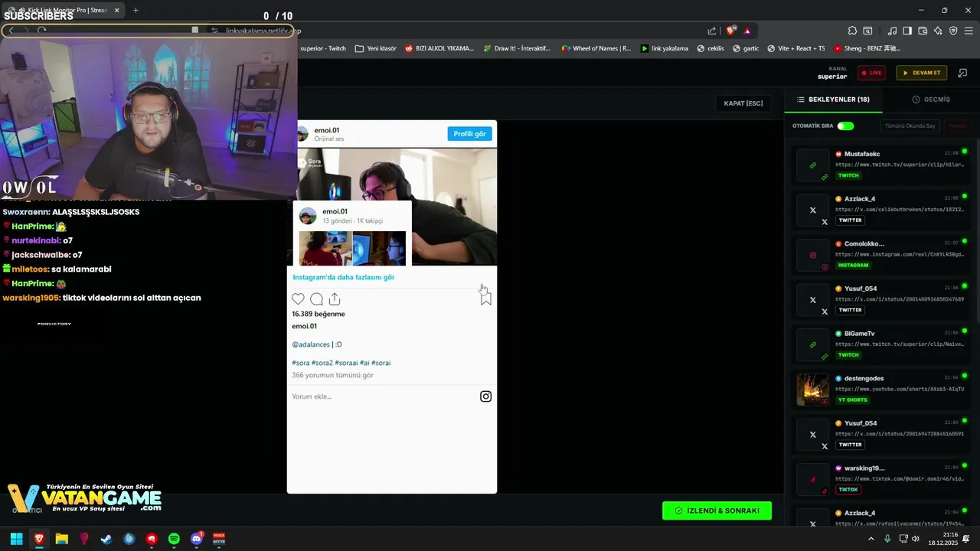Open the Windows Start menu
The image size is (980, 551).
(16, 539)
